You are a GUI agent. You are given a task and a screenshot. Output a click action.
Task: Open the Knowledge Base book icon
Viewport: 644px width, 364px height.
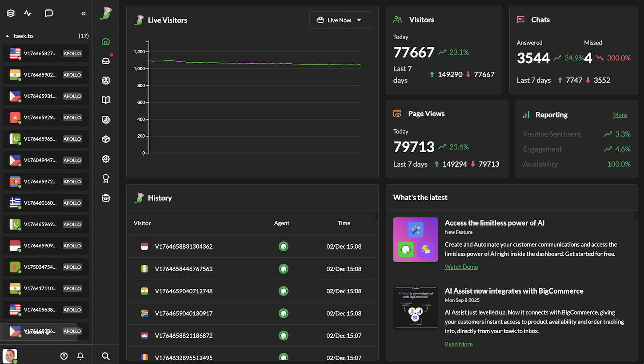tap(105, 100)
